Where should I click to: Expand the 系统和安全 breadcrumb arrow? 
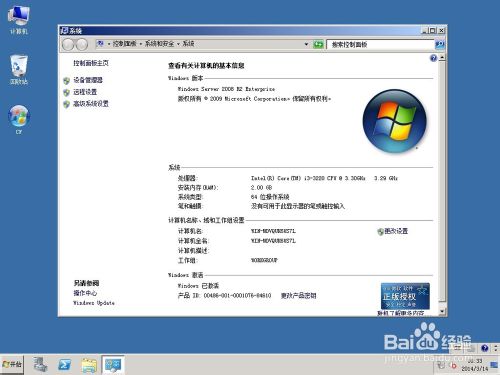click(179, 44)
